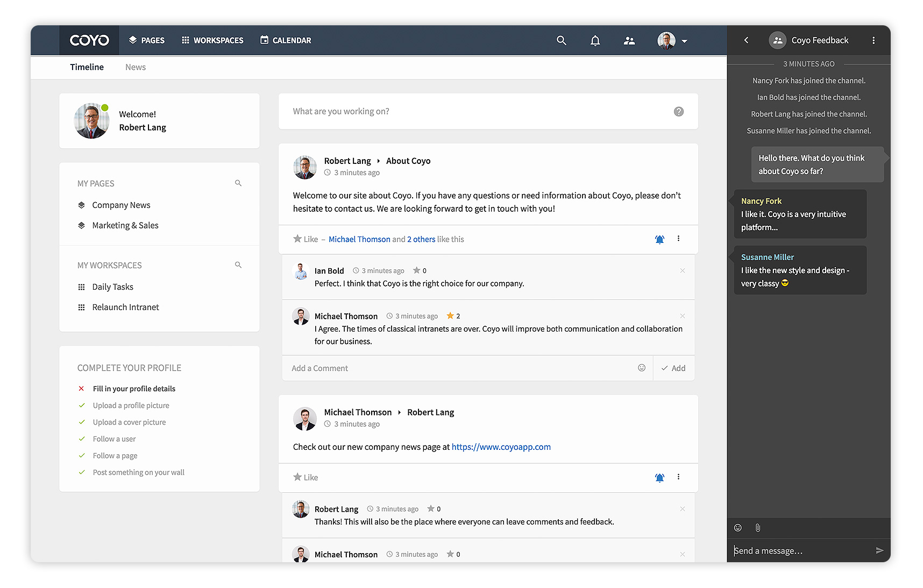Click Company News layers icon
This screenshot has height=588, width=923.
coord(82,205)
